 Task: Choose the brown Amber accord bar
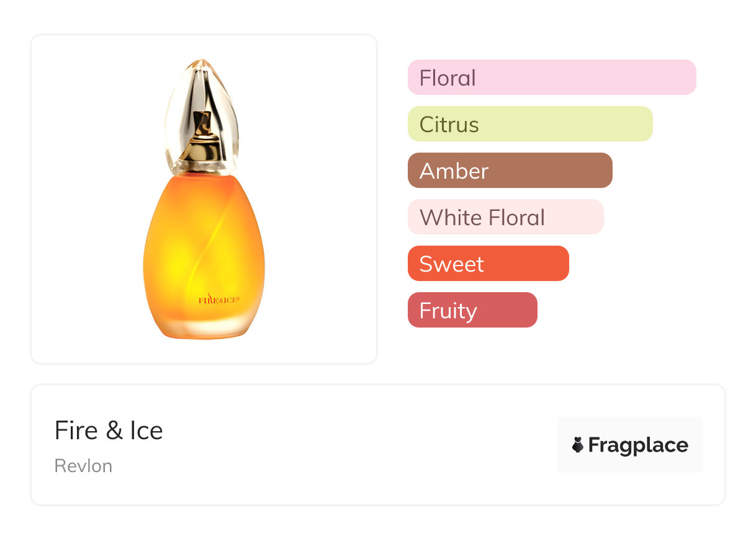point(510,171)
